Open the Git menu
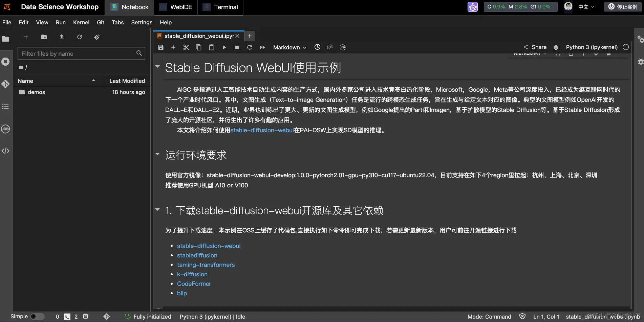 click(x=101, y=22)
